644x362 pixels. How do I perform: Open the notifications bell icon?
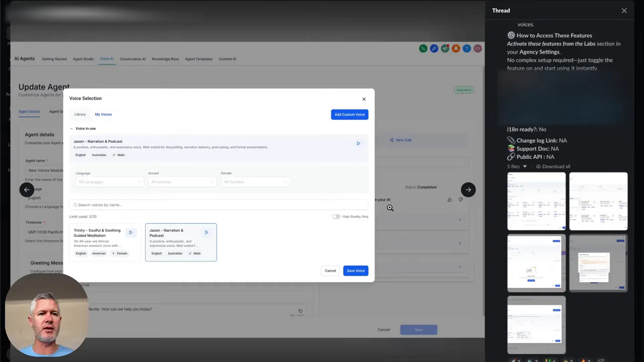tap(456, 48)
